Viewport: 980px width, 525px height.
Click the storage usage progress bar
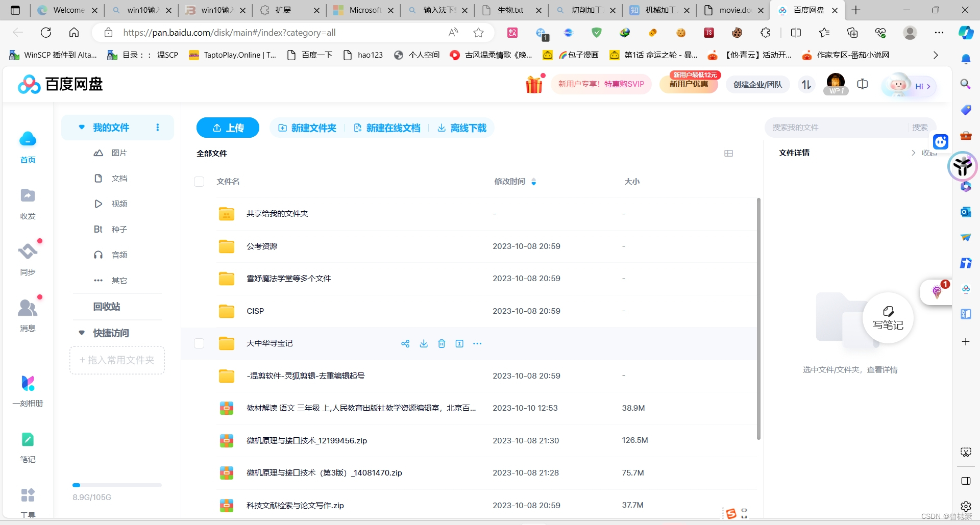tap(117, 485)
